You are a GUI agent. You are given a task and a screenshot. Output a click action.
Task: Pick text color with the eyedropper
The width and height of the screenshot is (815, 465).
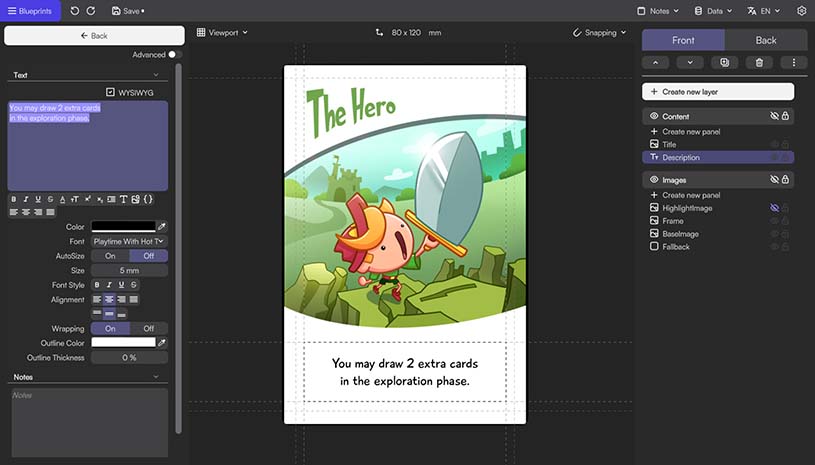point(162,227)
